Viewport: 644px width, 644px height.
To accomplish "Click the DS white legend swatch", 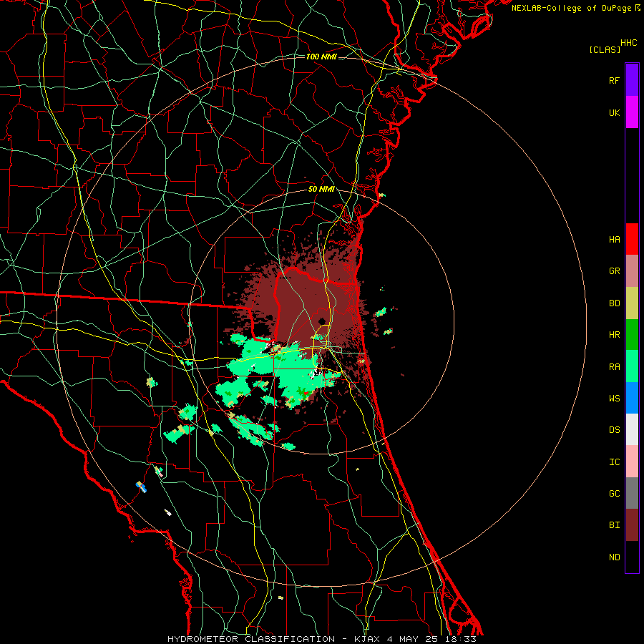I will pyautogui.click(x=632, y=429).
